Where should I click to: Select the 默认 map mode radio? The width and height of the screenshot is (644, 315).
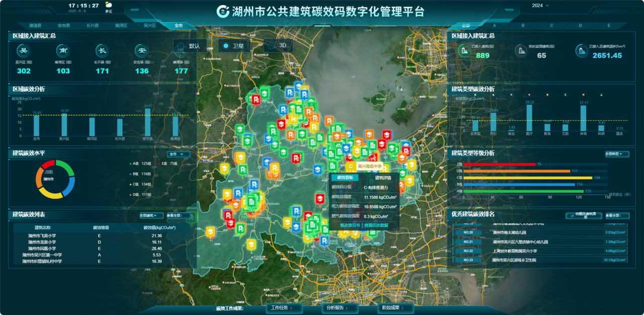tap(181, 46)
